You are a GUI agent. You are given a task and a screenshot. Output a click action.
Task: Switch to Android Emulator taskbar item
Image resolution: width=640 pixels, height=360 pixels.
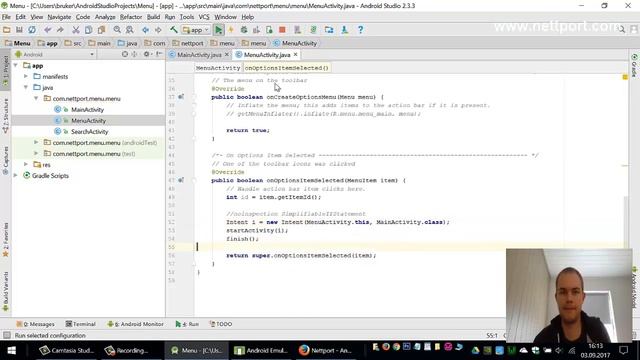click(261, 351)
